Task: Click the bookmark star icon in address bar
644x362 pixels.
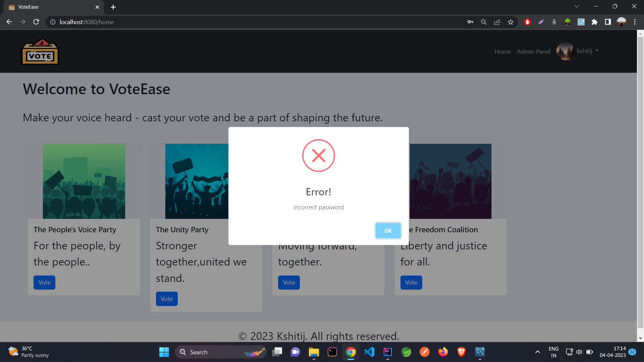Action: tap(511, 22)
